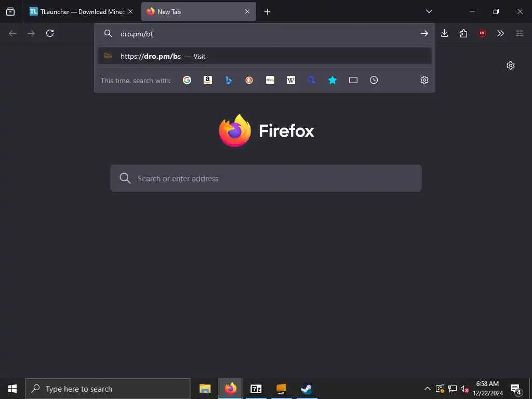The height and width of the screenshot is (399, 532).
Task: Show more tools overflow chevron
Action: pos(500,33)
